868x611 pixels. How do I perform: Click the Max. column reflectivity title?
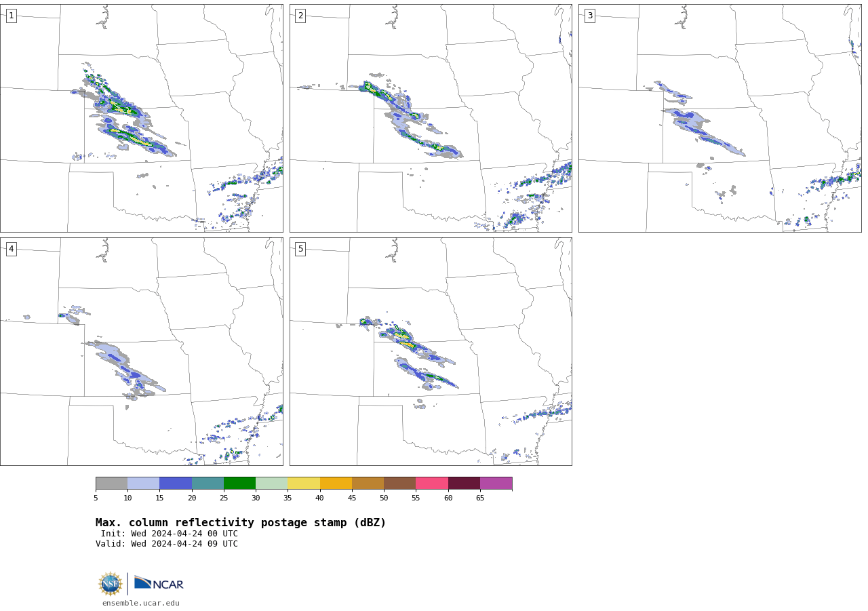(241, 523)
